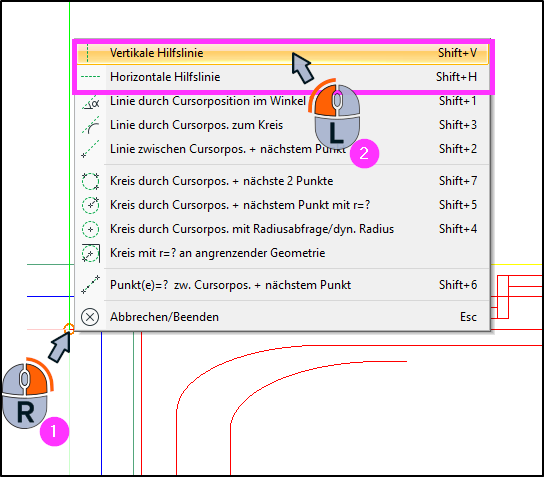This screenshot has width=544, height=477.
Task: Select Vertikale Hilfslinie menu entry
Action: pyautogui.click(x=282, y=53)
